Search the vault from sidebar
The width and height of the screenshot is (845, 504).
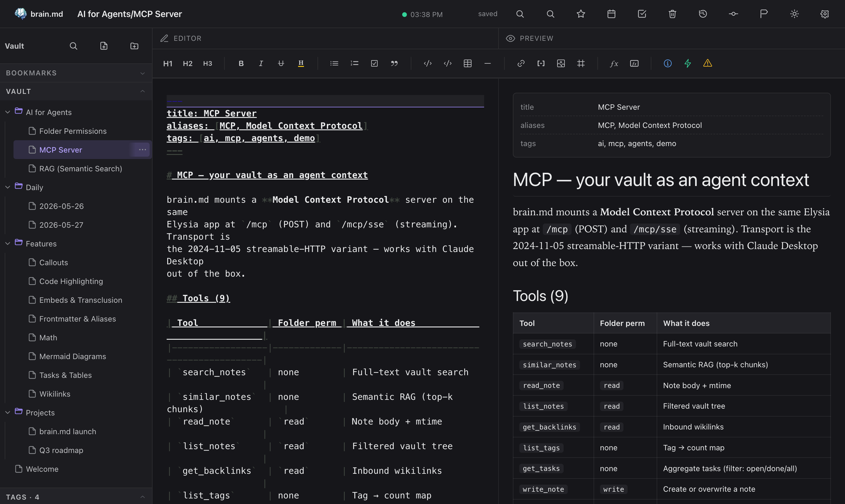pyautogui.click(x=73, y=46)
